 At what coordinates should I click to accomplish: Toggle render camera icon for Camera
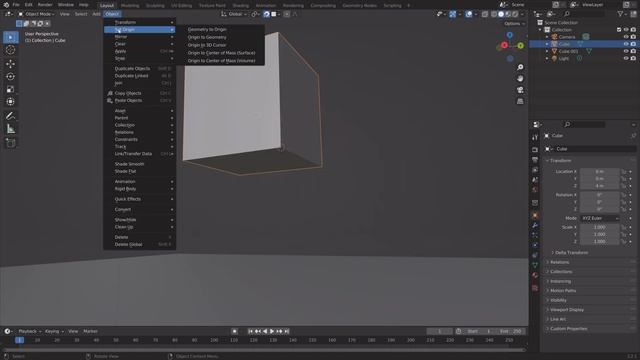pos(633,37)
